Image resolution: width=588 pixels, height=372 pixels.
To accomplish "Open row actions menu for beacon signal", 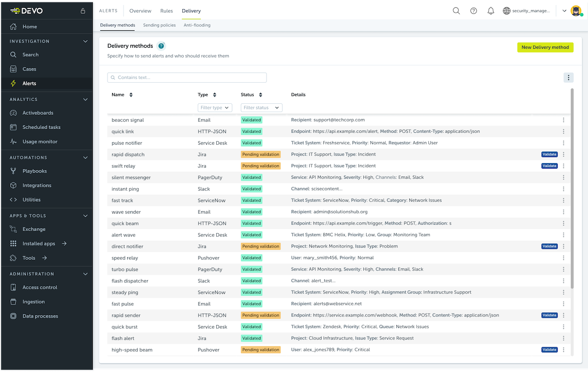I will 564,120.
